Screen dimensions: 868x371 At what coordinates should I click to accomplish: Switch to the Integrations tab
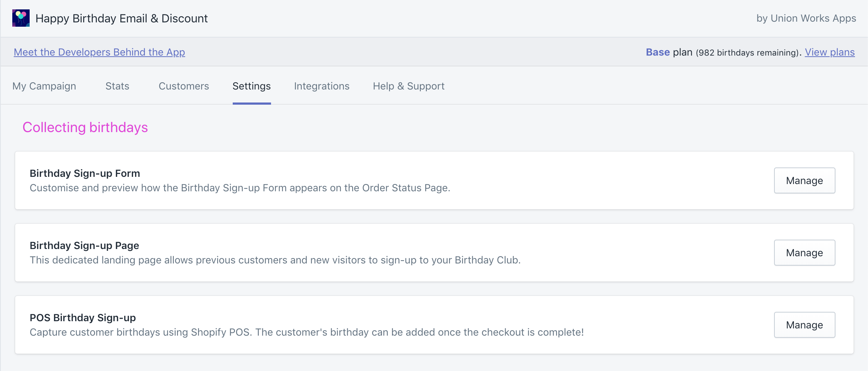322,86
